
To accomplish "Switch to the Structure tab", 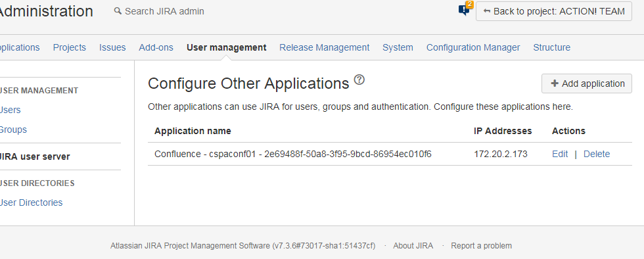I will [x=551, y=48].
